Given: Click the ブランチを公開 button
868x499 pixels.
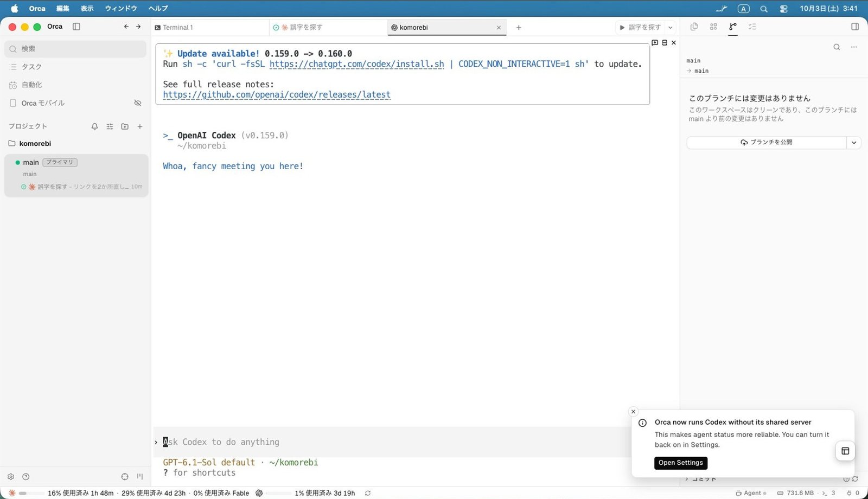Looking at the screenshot, I should coord(767,143).
